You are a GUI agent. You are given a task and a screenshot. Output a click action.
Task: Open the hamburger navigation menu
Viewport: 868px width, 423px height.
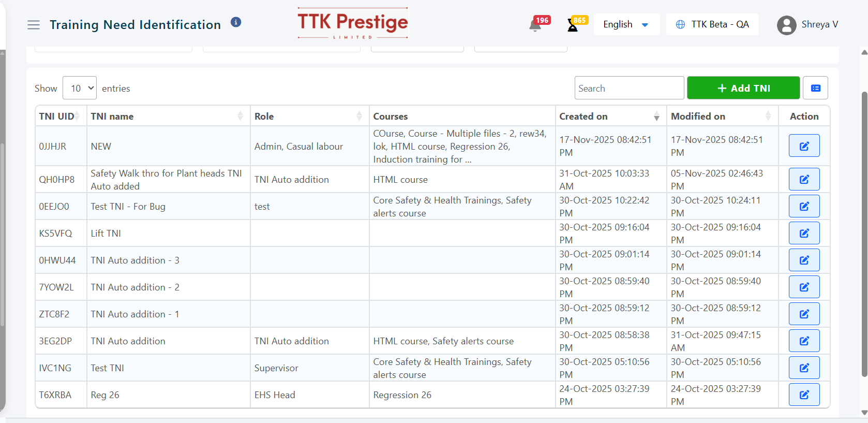click(34, 25)
